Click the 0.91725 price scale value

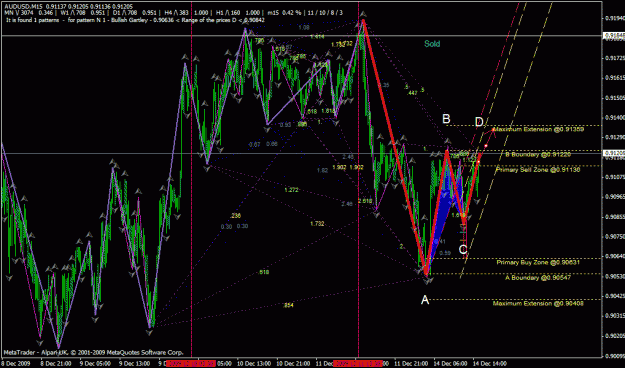click(x=614, y=59)
